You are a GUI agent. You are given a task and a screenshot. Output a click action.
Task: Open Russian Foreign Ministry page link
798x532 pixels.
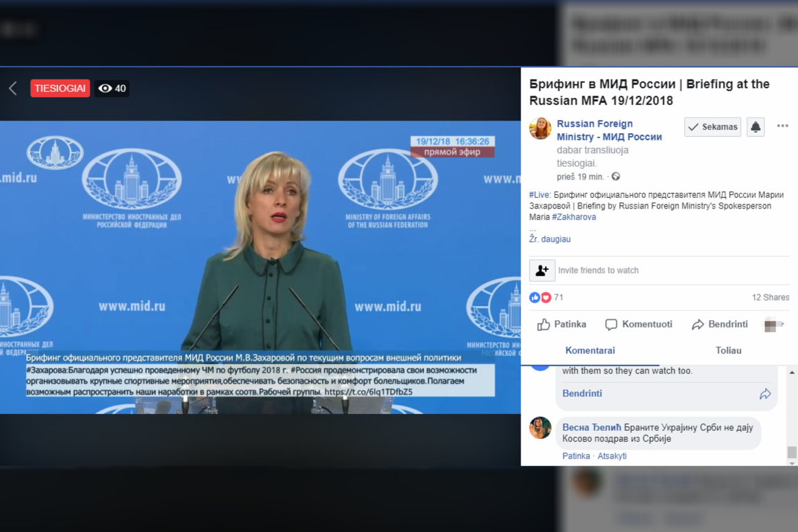point(609,130)
